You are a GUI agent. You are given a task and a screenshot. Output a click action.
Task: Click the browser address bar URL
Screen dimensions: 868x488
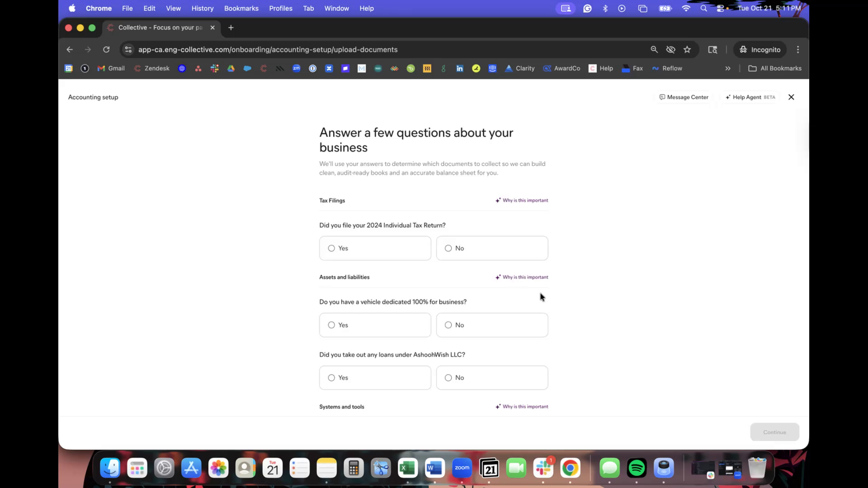pyautogui.click(x=268, y=50)
